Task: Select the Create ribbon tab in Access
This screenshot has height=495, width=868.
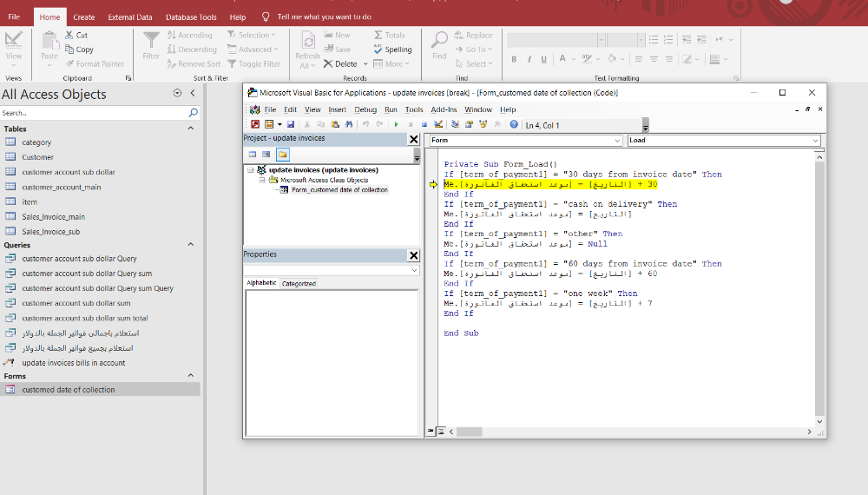Action: click(84, 17)
